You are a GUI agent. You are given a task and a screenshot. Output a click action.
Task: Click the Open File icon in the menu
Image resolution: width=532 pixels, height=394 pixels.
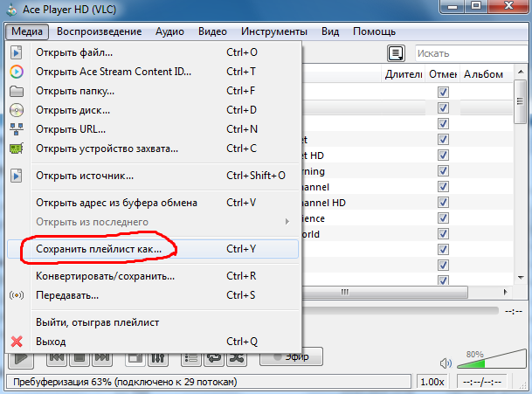pyautogui.click(x=16, y=52)
